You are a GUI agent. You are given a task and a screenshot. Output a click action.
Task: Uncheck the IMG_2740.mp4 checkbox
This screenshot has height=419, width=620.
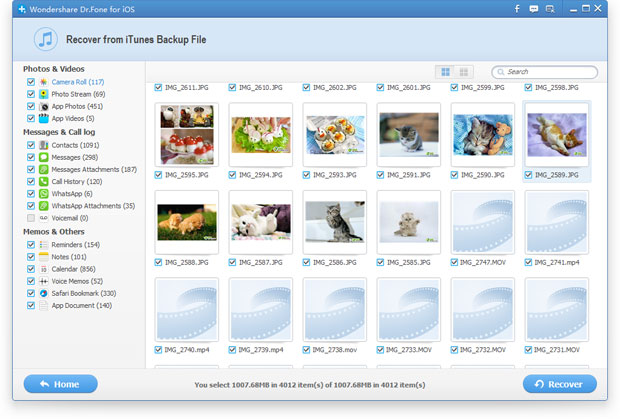[158, 349]
